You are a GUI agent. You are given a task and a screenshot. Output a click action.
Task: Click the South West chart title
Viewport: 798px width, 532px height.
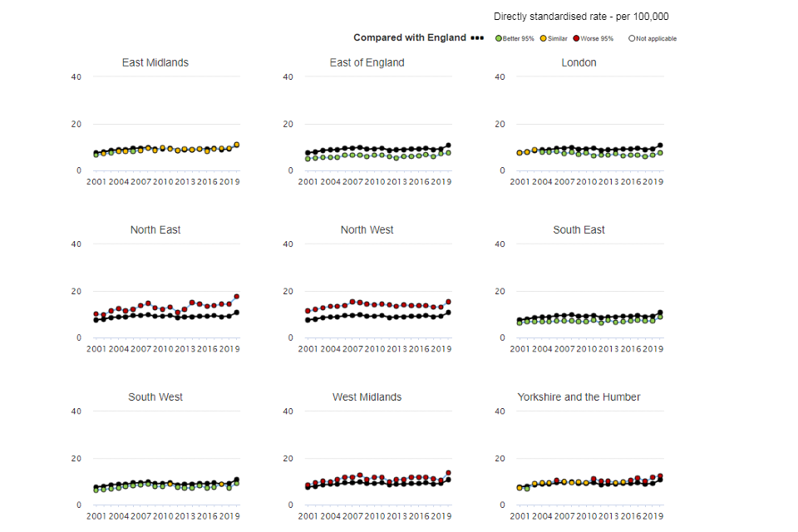tap(155, 397)
